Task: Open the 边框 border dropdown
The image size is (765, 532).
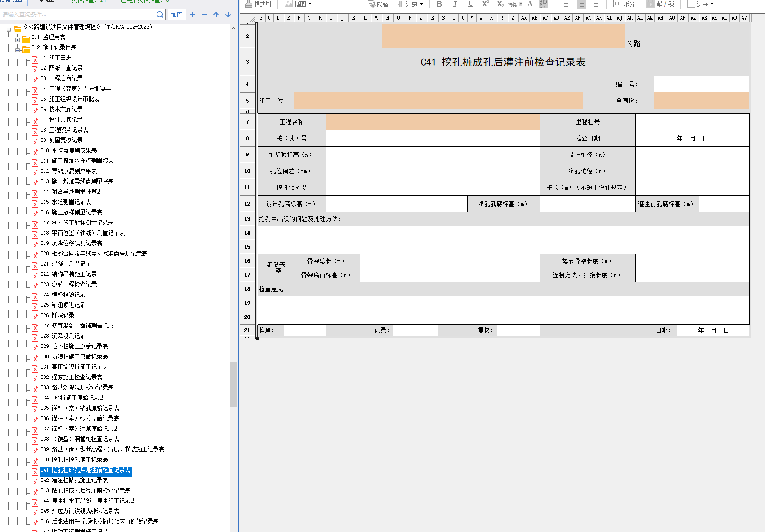Action: point(701,4)
